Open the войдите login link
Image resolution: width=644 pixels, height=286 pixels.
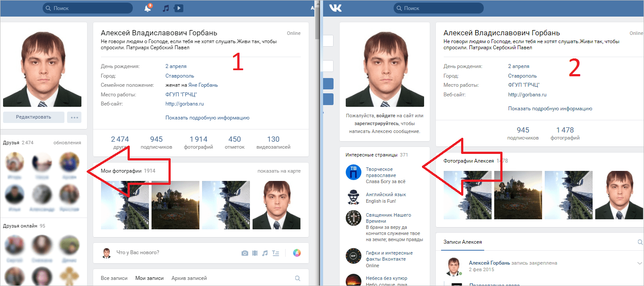pyautogui.click(x=386, y=116)
